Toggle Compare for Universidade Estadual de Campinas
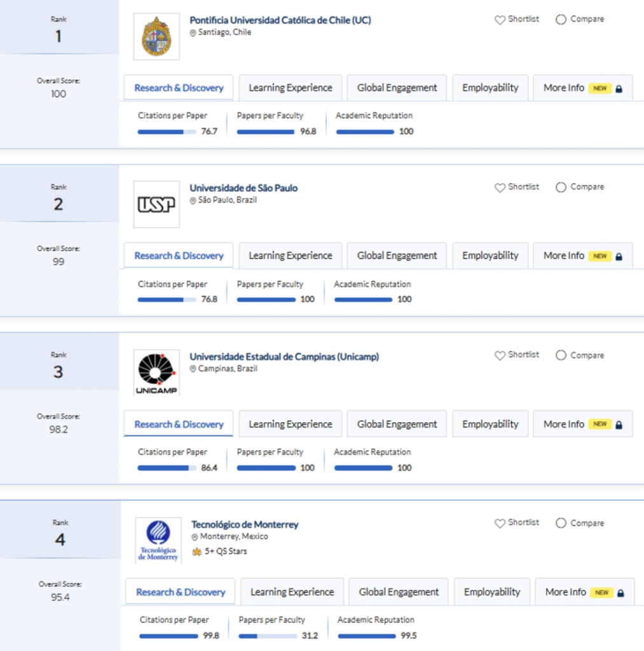644x651 pixels. click(x=561, y=355)
